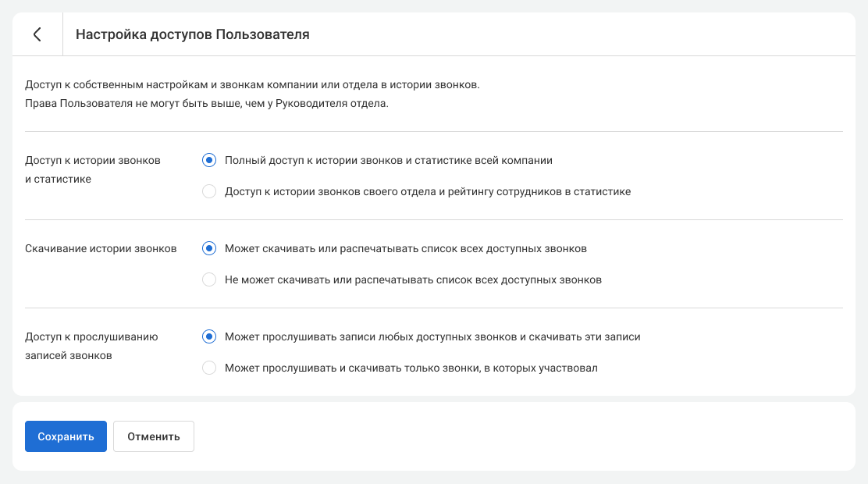868x484 pixels.
Task: Select the full company call history access radio button
Action: click(x=208, y=160)
